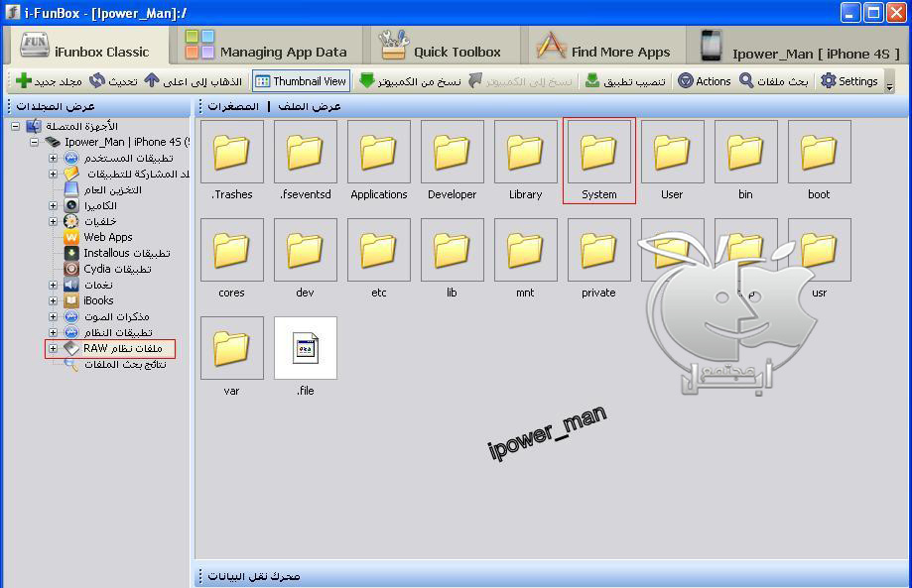912x588 pixels.
Task: Expand the user applications tree node
Action: tap(53, 158)
